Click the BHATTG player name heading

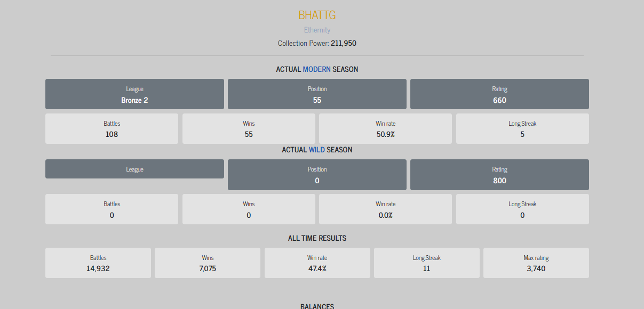(x=317, y=15)
